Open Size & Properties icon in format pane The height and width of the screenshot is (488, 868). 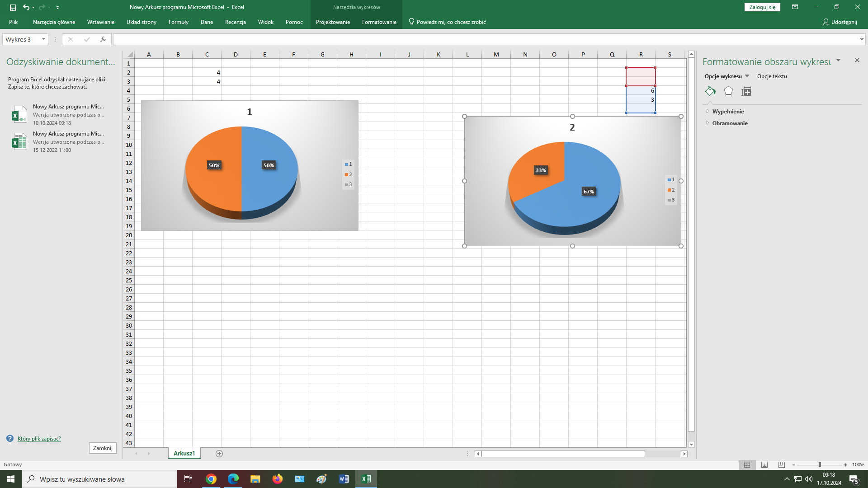tap(746, 92)
